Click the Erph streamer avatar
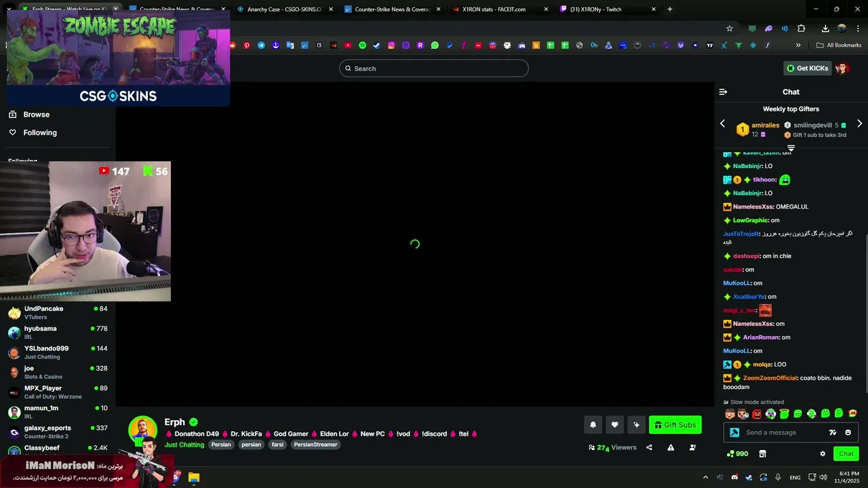 (x=142, y=430)
